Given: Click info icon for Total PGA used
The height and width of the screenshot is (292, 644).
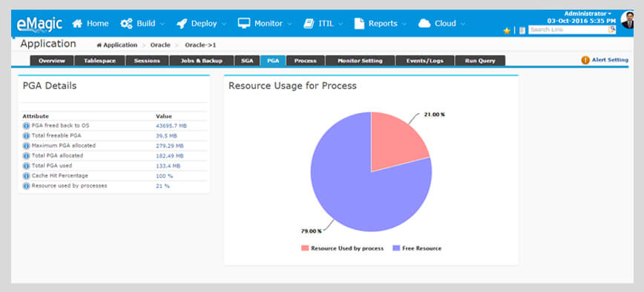Looking at the screenshot, I should coord(26,166).
